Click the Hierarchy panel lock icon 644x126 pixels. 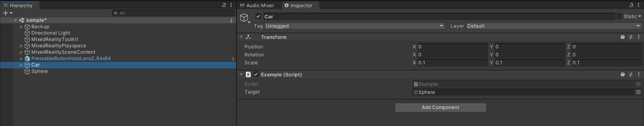tap(224, 5)
